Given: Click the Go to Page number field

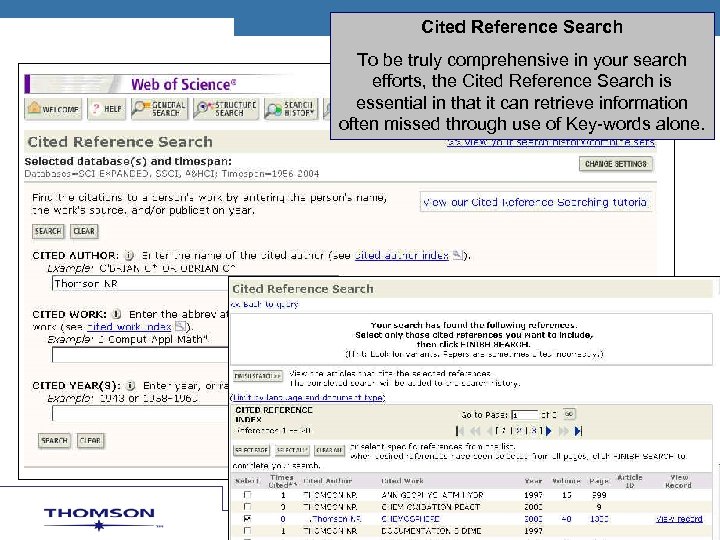Looking at the screenshot, I should click(x=524, y=415).
